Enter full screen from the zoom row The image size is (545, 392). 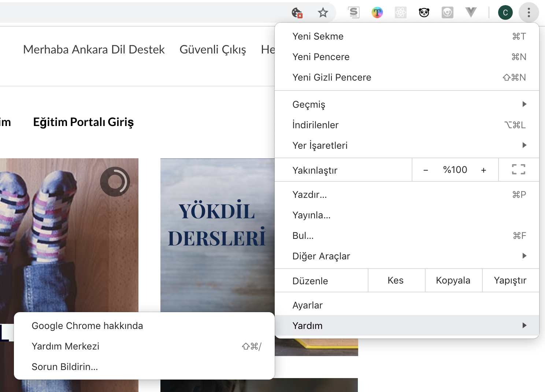(519, 169)
